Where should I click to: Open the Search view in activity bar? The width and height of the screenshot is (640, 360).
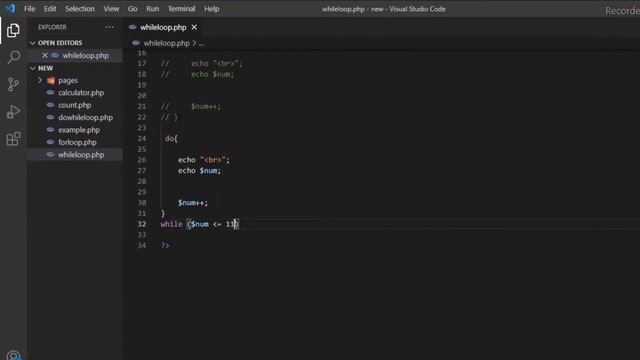[13, 57]
